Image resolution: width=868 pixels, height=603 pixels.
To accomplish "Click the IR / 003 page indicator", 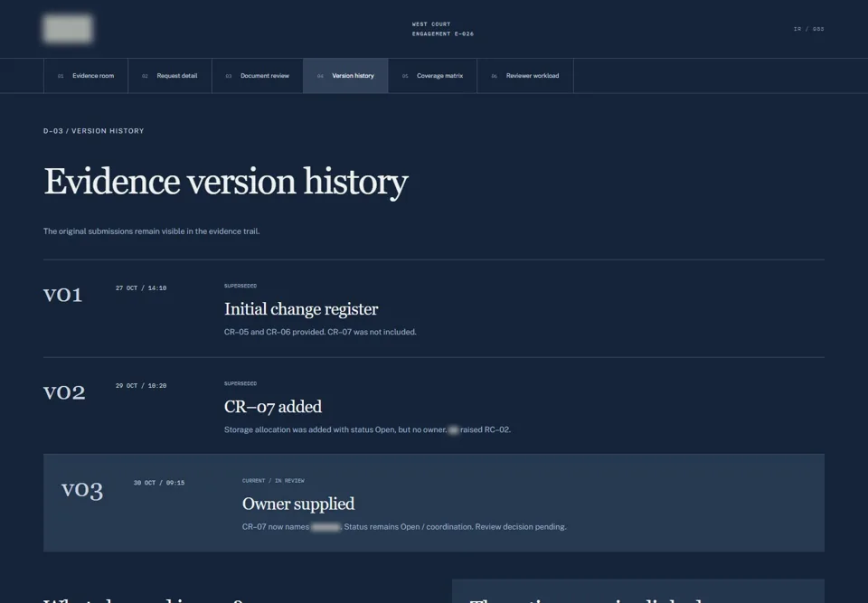I will (x=808, y=29).
